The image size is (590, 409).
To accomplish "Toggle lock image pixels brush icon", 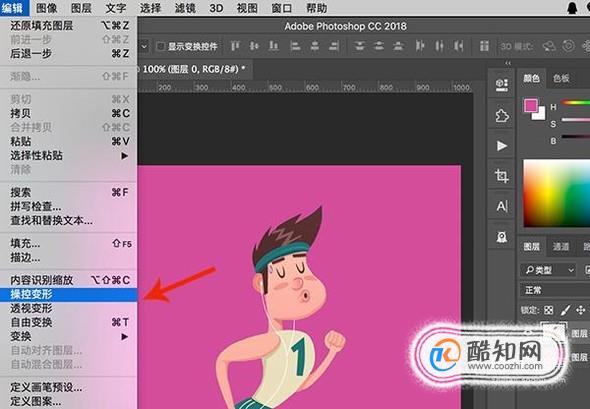I will click(x=565, y=310).
